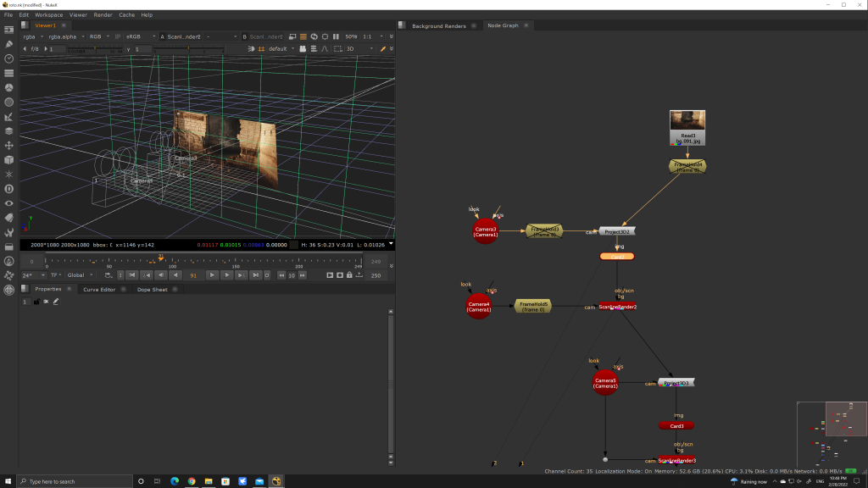
Task: Click the timeline frame ruler playhead
Action: click(x=160, y=259)
